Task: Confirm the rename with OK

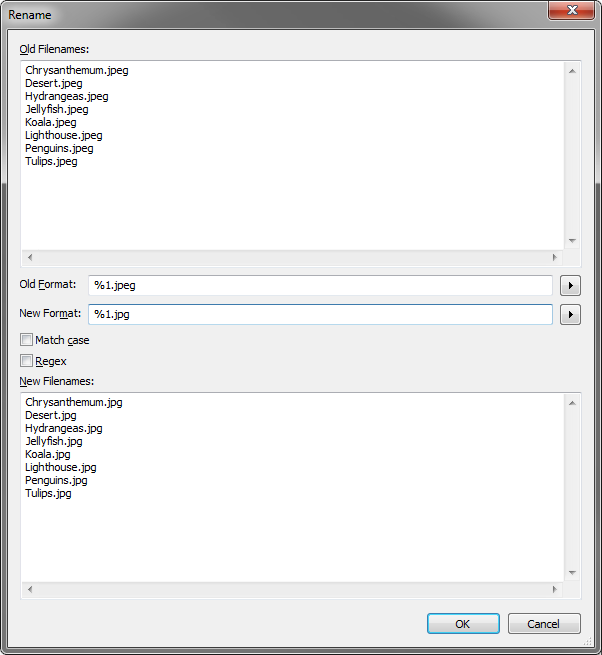Action: (463, 624)
